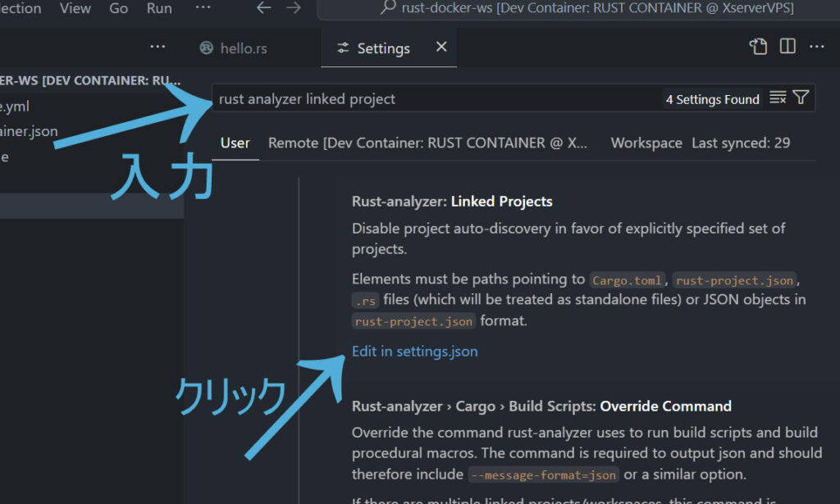Click the gear icon on the Settings tab
This screenshot has width=840, height=504.
click(344, 48)
